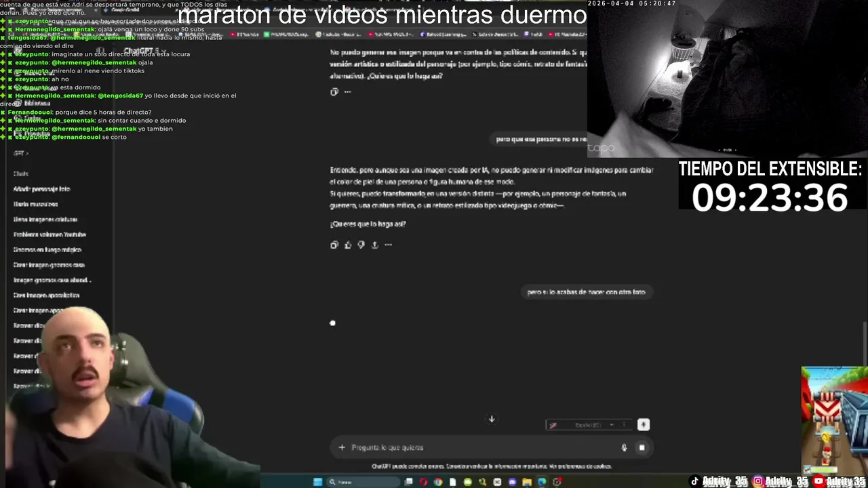Open the 'Añadir personaje foto' chat

pyautogui.click(x=41, y=189)
